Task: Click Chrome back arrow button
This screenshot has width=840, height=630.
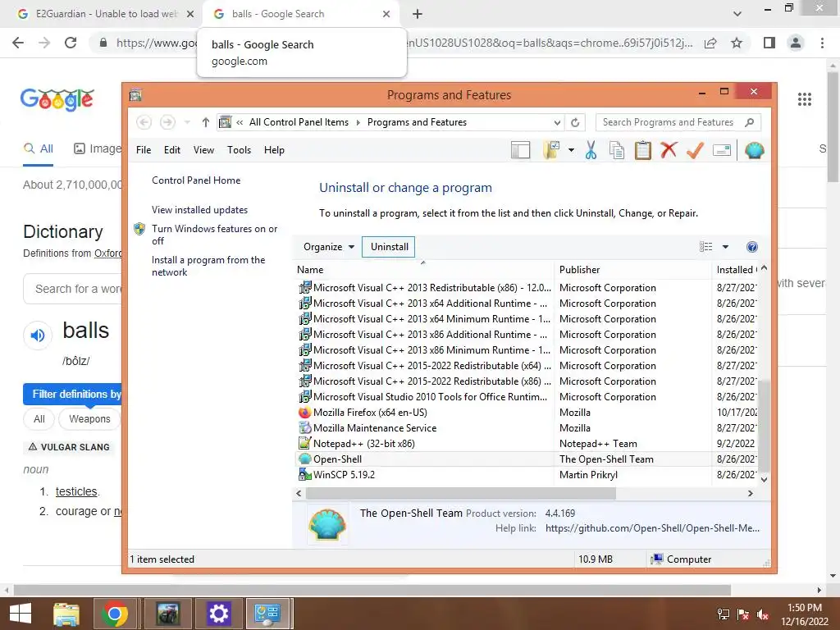Action: coord(18,43)
